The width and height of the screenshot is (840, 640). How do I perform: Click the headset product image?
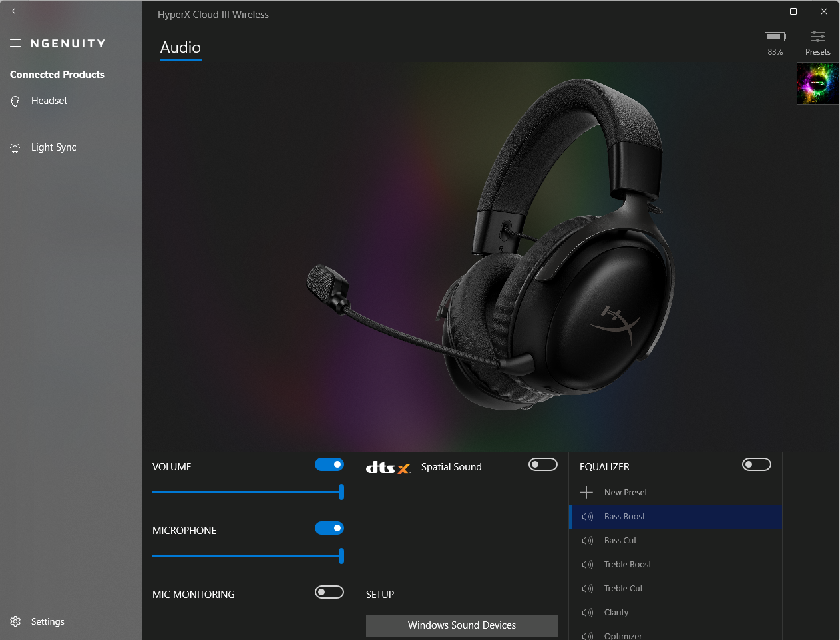click(491, 245)
